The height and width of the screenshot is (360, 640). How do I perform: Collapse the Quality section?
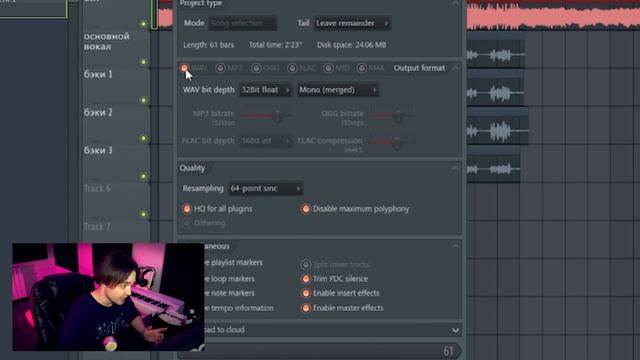(456, 168)
